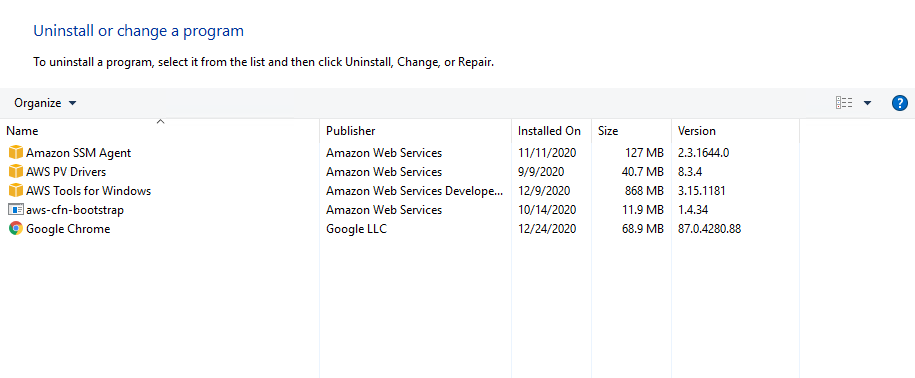The width and height of the screenshot is (915, 378).
Task: Sort the list by the Name column
Action: click(160, 131)
